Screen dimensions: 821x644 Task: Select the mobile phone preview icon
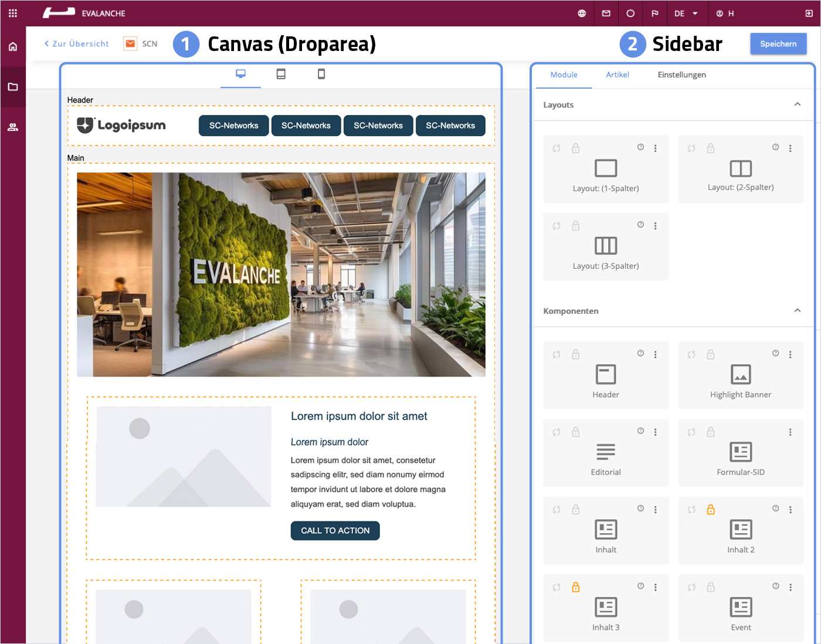coord(321,74)
